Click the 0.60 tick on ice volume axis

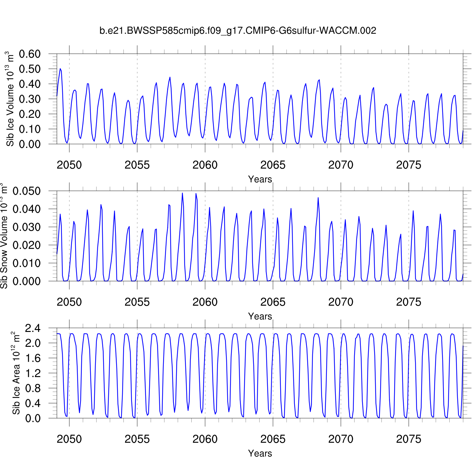pyautogui.click(x=30, y=54)
